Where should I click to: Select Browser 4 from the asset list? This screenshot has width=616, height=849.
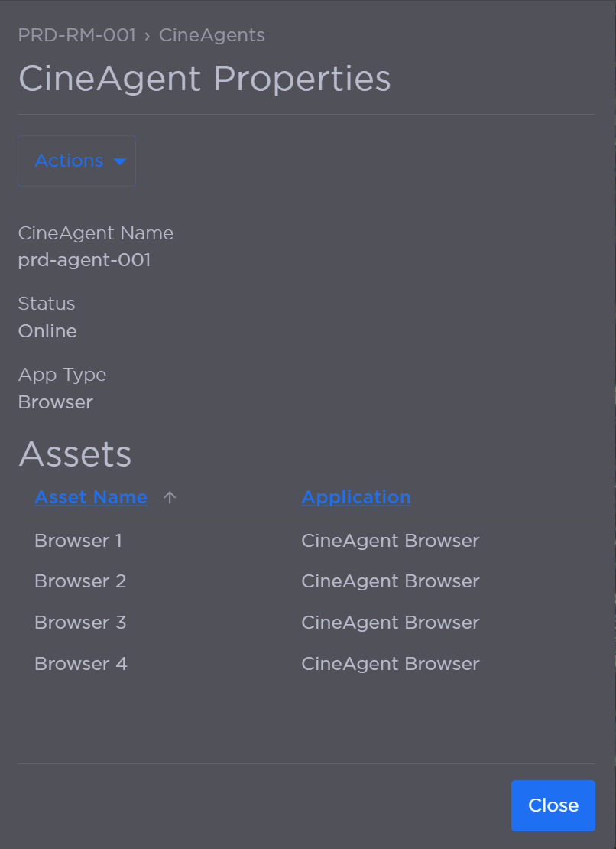80,664
